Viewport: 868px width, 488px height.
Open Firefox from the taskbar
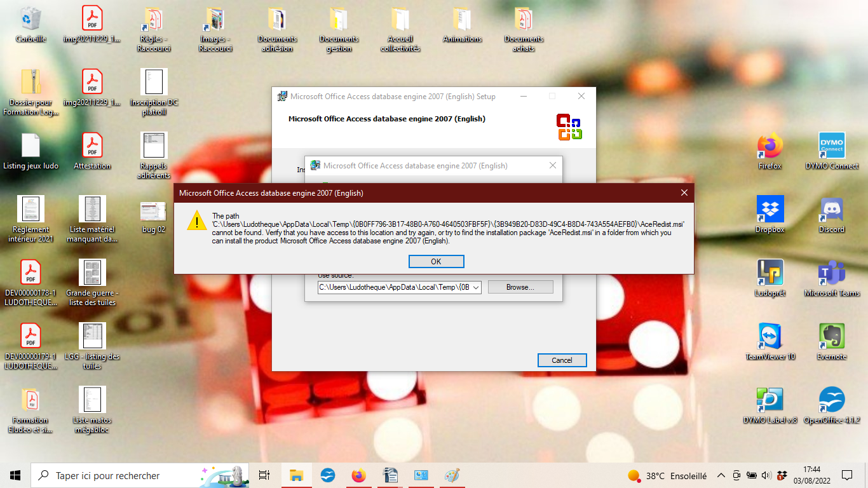point(359,475)
